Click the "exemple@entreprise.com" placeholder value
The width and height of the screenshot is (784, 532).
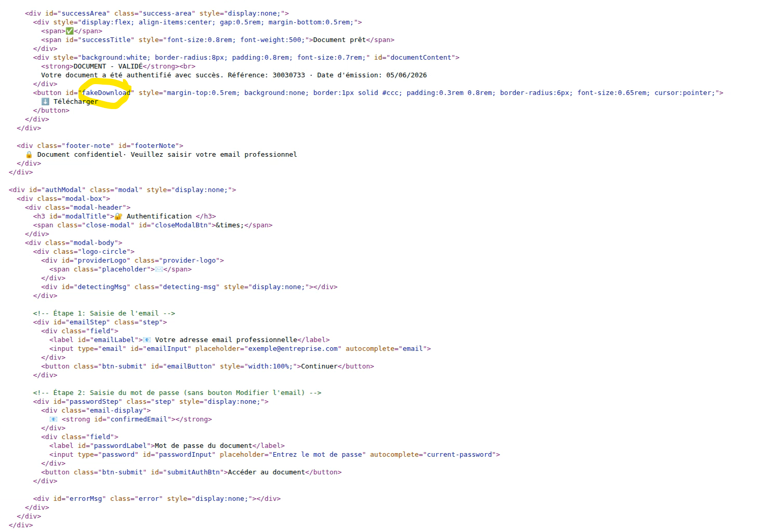point(293,349)
